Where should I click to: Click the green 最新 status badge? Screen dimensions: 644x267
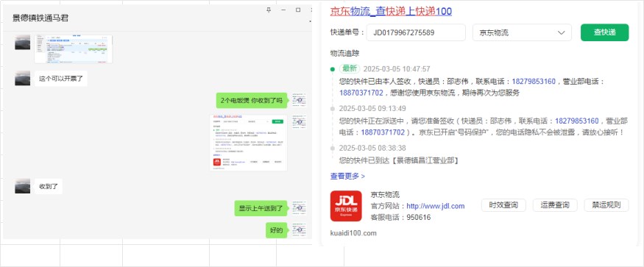point(350,68)
